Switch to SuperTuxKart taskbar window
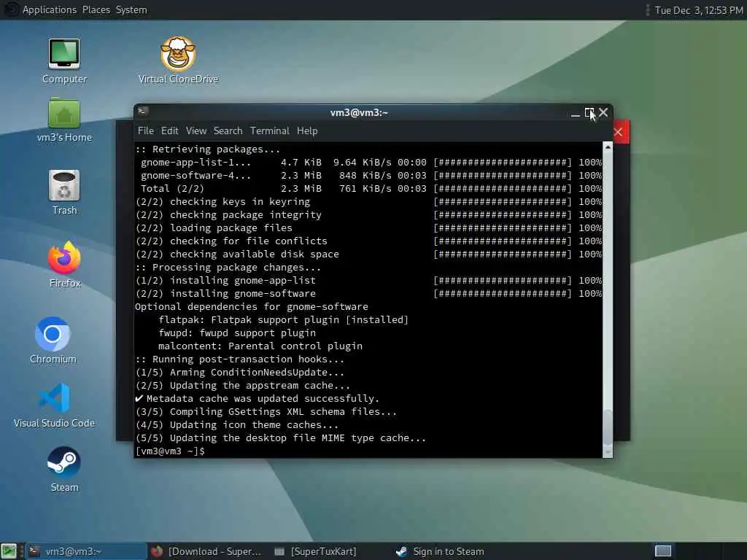 click(317, 551)
